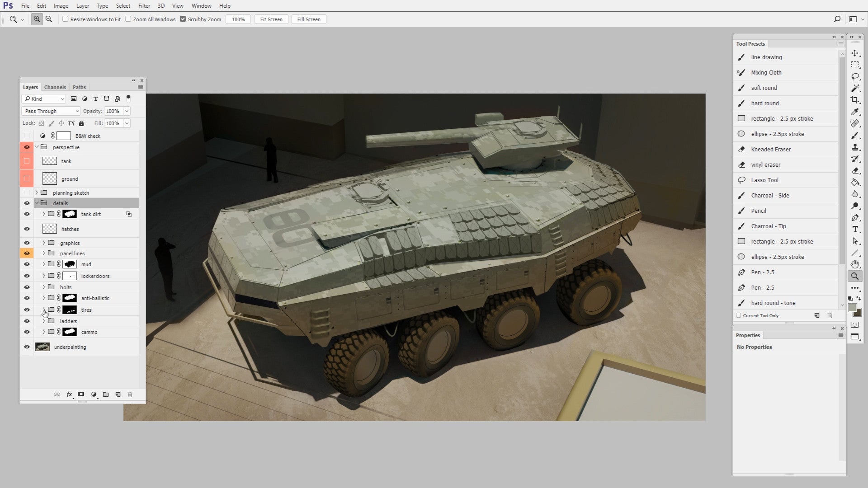Select the Hand tool

(855, 264)
